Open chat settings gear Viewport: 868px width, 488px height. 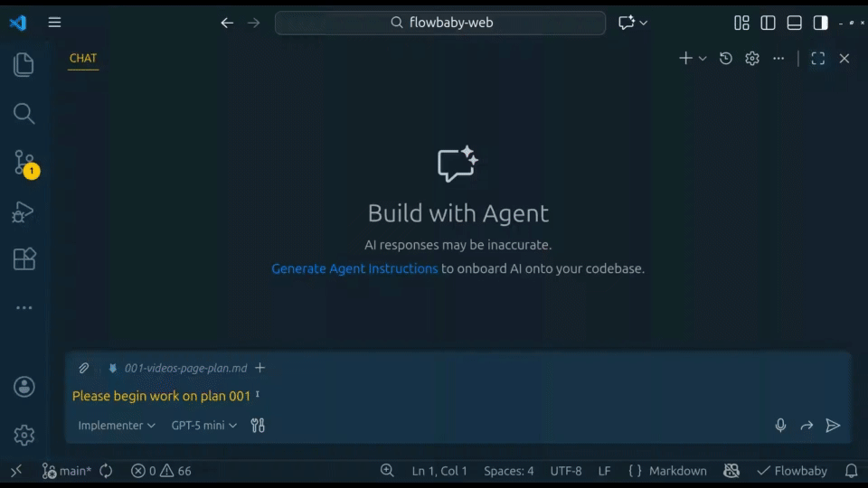(x=751, y=58)
